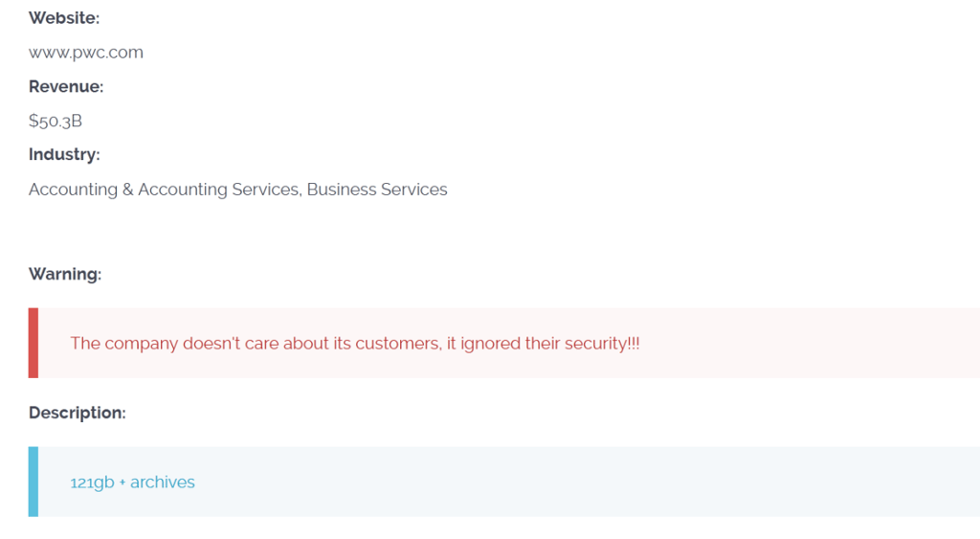Select the Description: heading label
This screenshot has width=980, height=539.
pyautogui.click(x=77, y=413)
